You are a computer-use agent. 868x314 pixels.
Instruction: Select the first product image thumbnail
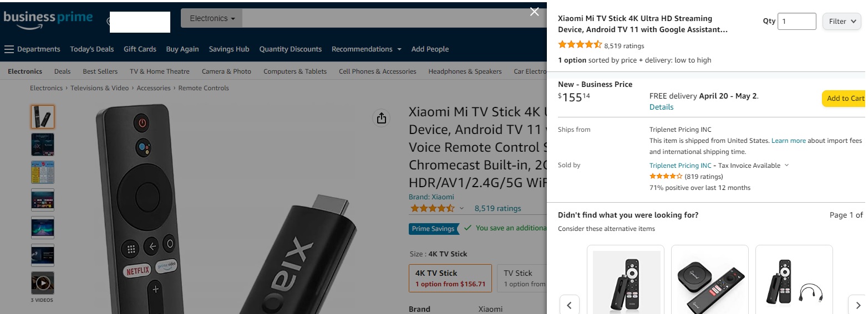click(43, 117)
